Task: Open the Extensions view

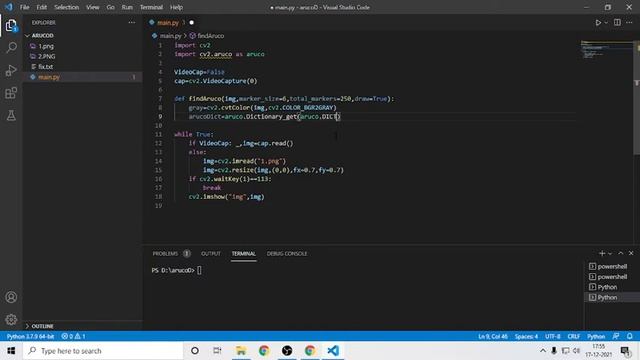Action: point(11,93)
